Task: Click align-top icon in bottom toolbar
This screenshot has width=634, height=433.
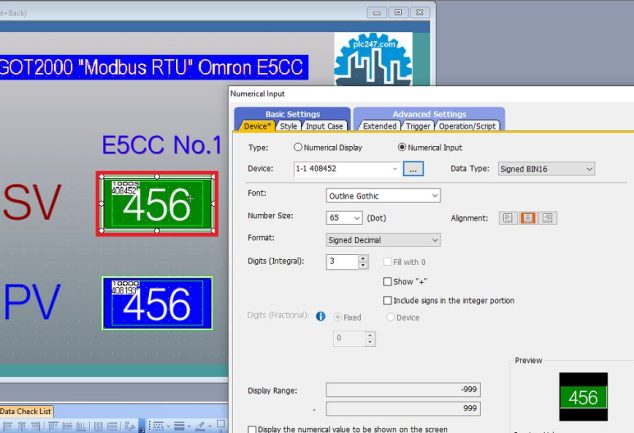Action: tap(53, 426)
